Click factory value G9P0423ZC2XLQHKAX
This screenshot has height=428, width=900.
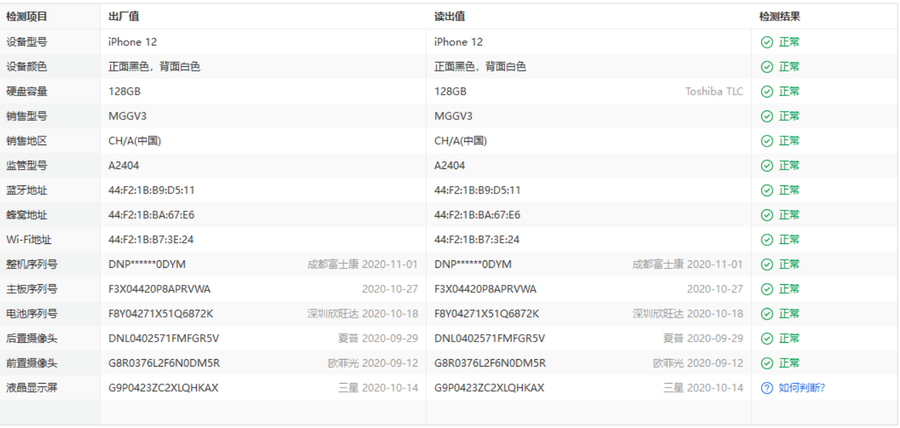164,388
